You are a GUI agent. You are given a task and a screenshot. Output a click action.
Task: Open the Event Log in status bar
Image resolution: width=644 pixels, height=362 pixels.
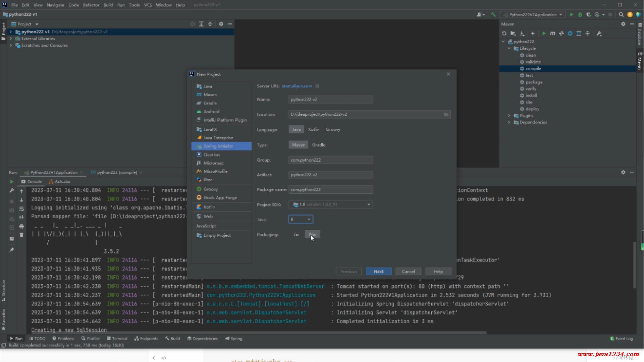tap(621, 339)
